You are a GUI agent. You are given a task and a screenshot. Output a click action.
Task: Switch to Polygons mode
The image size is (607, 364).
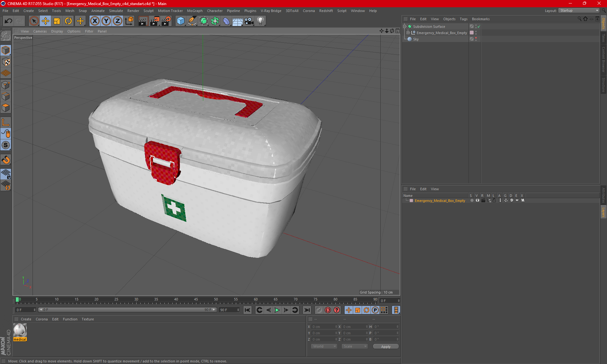[x=6, y=108]
